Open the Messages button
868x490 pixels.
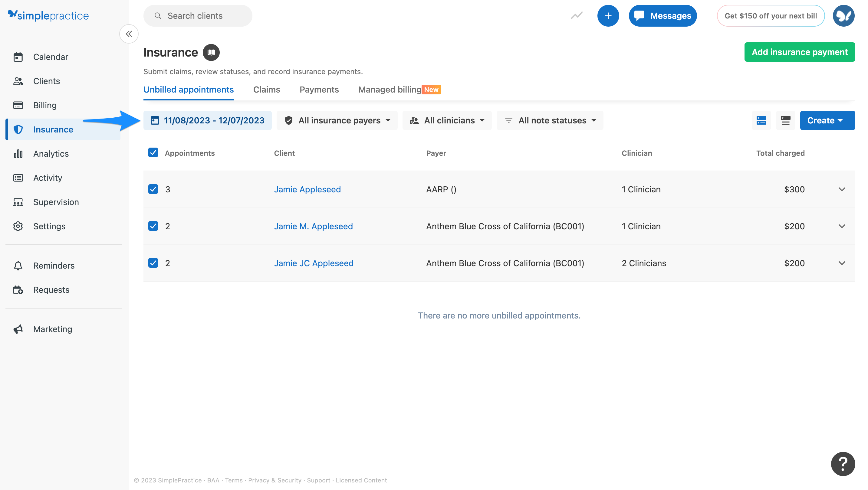(x=663, y=15)
